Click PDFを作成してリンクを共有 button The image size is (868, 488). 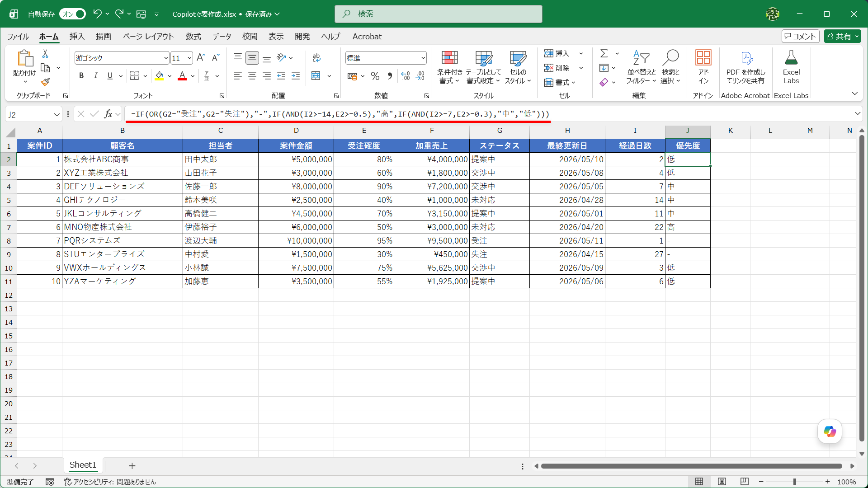tap(745, 67)
